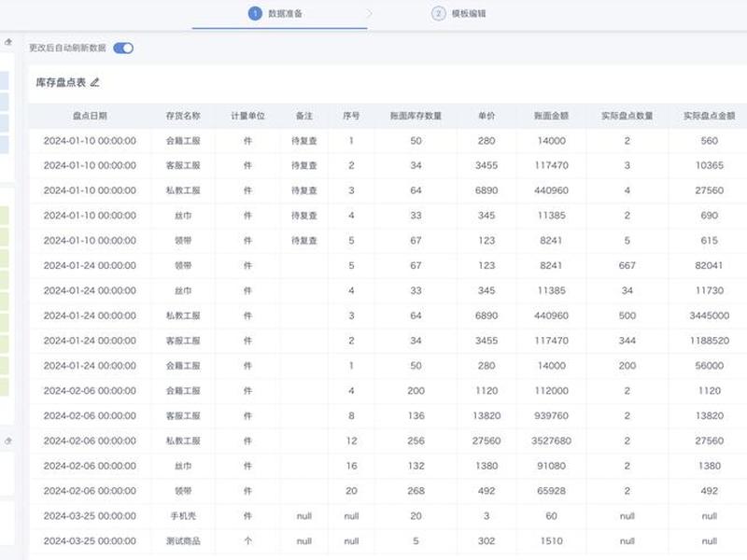Image resolution: width=747 pixels, height=560 pixels.
Task: Click the 测试商品 product name cell
Action: click(183, 541)
